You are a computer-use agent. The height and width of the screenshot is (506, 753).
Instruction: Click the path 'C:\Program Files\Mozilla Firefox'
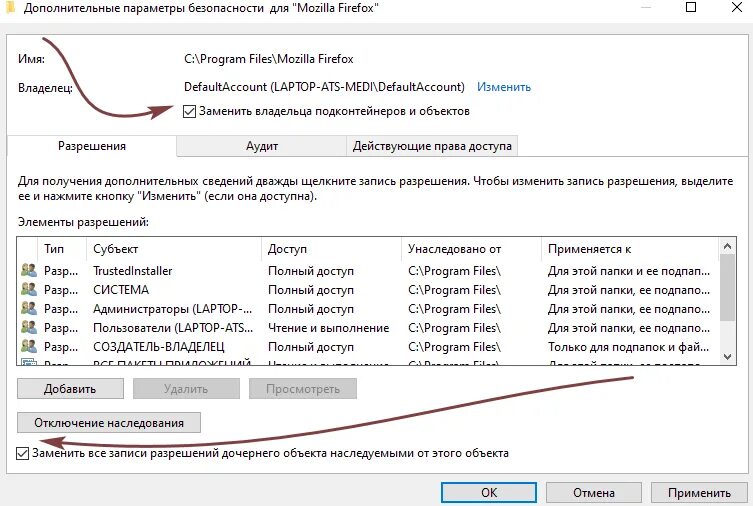(x=268, y=59)
